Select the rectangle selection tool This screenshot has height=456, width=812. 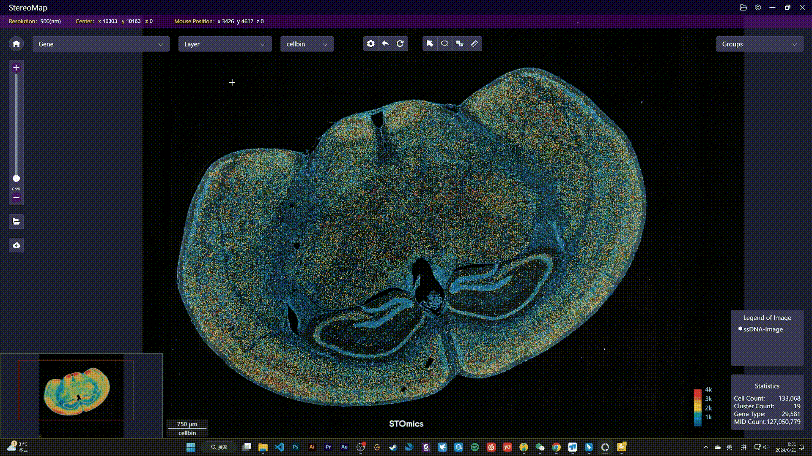(x=459, y=44)
